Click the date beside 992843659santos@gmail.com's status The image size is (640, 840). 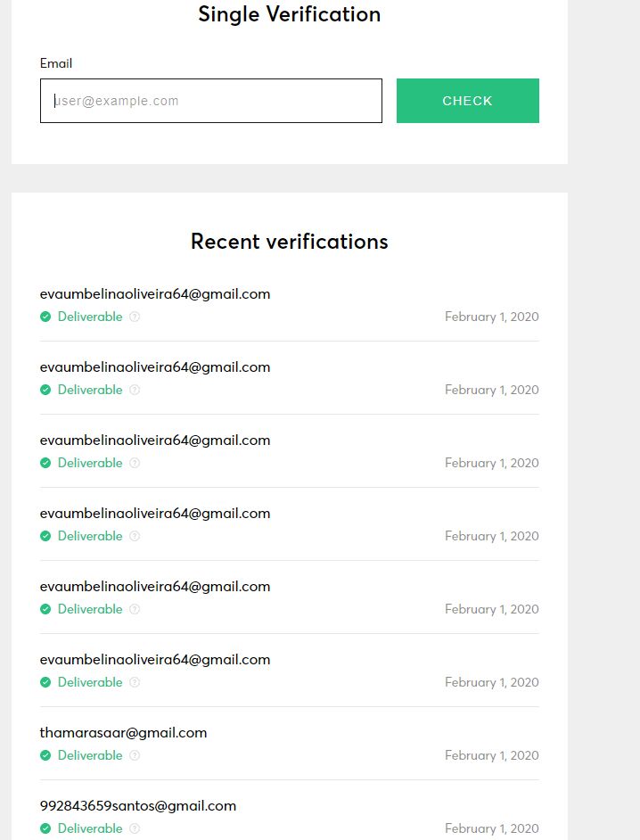[x=491, y=828]
